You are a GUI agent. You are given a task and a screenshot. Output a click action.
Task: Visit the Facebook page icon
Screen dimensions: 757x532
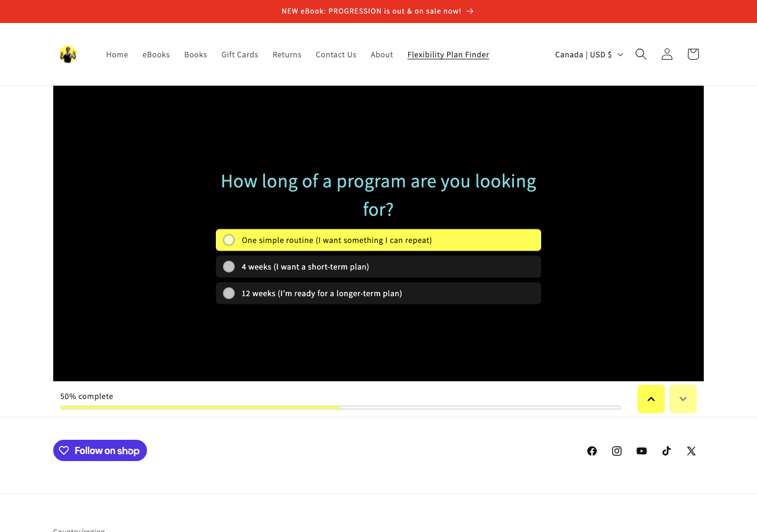[x=592, y=451]
